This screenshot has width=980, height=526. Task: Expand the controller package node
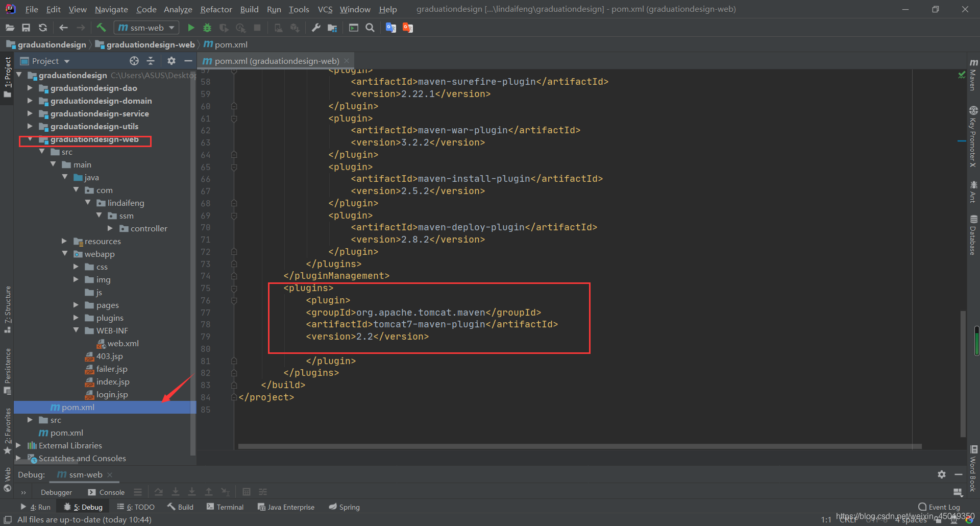pyautogui.click(x=110, y=228)
